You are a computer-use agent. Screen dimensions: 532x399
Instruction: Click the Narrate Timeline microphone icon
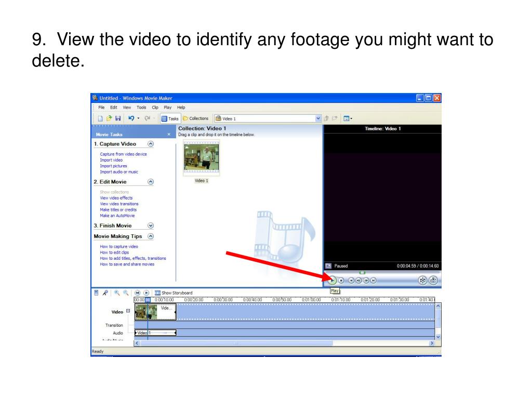coord(105,293)
